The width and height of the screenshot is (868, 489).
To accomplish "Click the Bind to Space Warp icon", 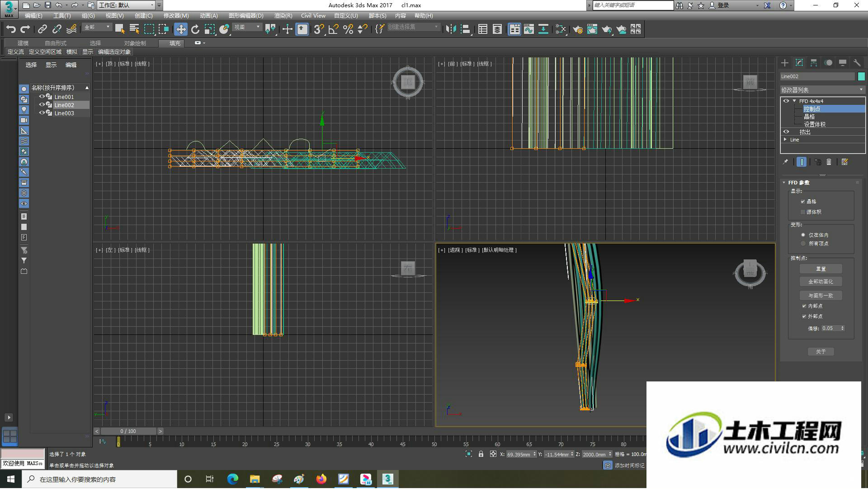I will point(71,29).
